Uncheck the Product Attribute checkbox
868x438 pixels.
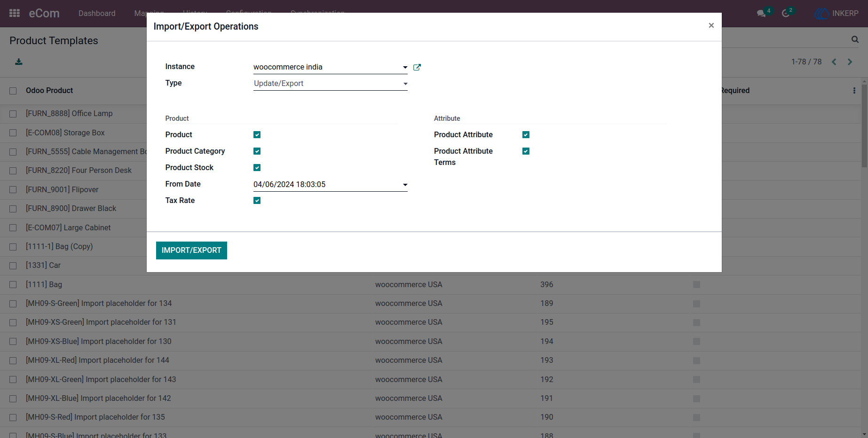pyautogui.click(x=526, y=135)
